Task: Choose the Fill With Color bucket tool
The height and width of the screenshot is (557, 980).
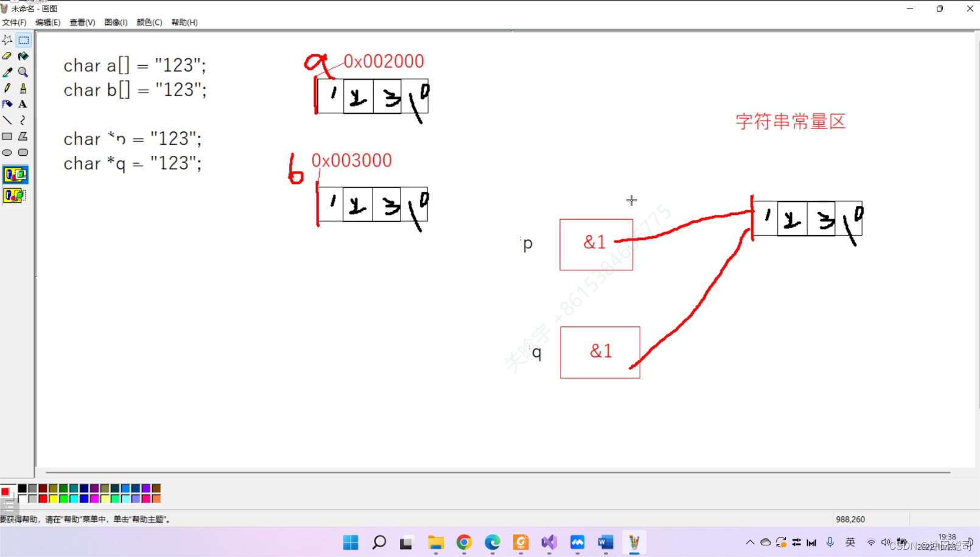Action: click(x=23, y=56)
